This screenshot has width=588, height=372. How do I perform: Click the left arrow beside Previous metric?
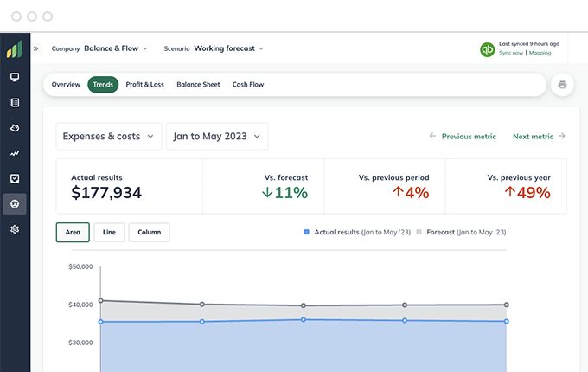(432, 136)
